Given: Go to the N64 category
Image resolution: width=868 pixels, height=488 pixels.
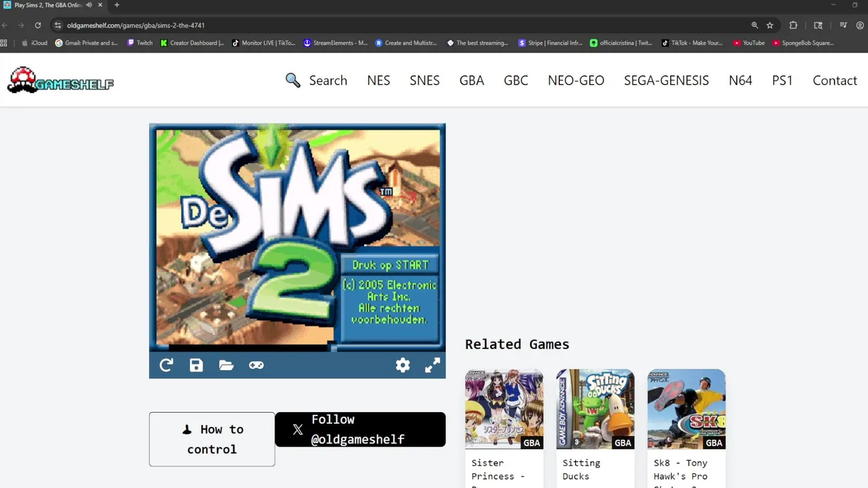Looking at the screenshot, I should [x=741, y=80].
